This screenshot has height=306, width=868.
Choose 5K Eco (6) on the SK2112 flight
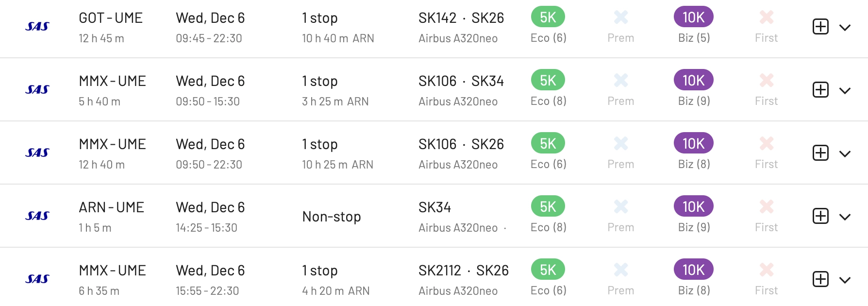point(548,270)
